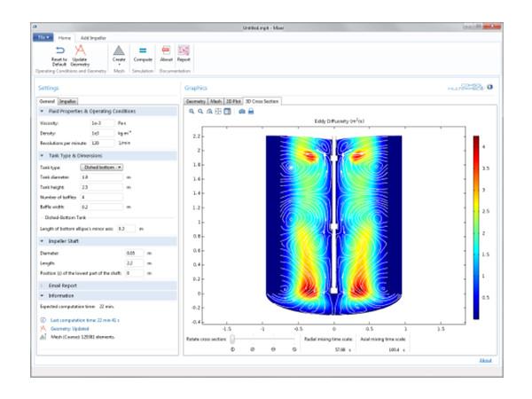Collapse the Tank Type & Dimensions section
Viewport: 532px width, 399px height.
pos(42,155)
